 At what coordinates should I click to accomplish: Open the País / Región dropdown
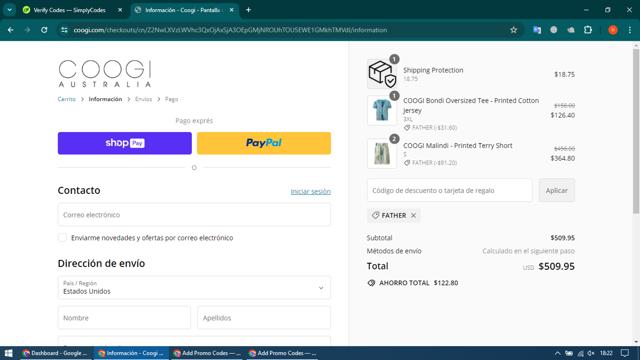coord(194,288)
